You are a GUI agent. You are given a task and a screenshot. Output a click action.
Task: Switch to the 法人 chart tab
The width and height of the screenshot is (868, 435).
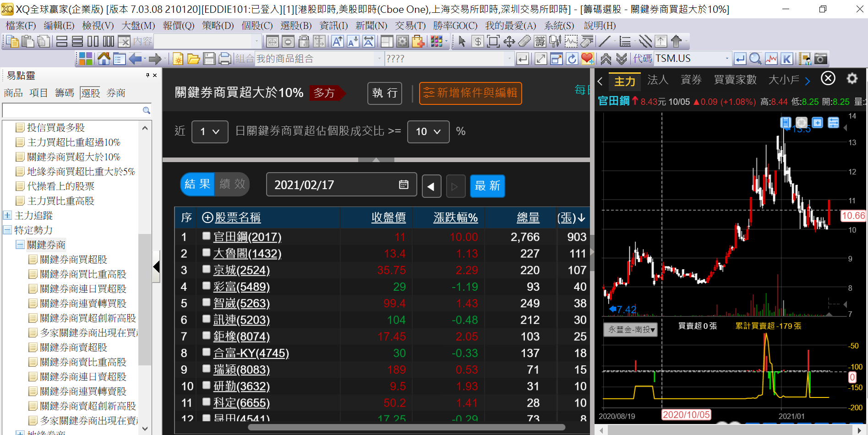tap(658, 80)
